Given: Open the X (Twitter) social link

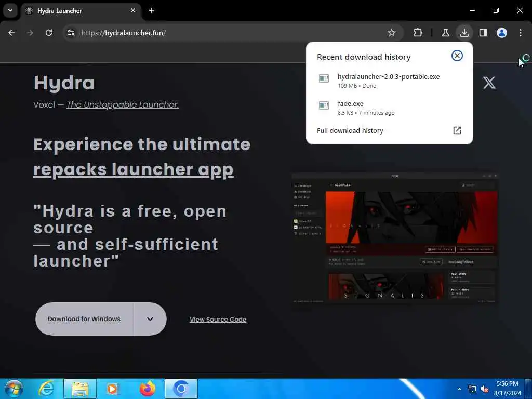Looking at the screenshot, I should [489, 83].
